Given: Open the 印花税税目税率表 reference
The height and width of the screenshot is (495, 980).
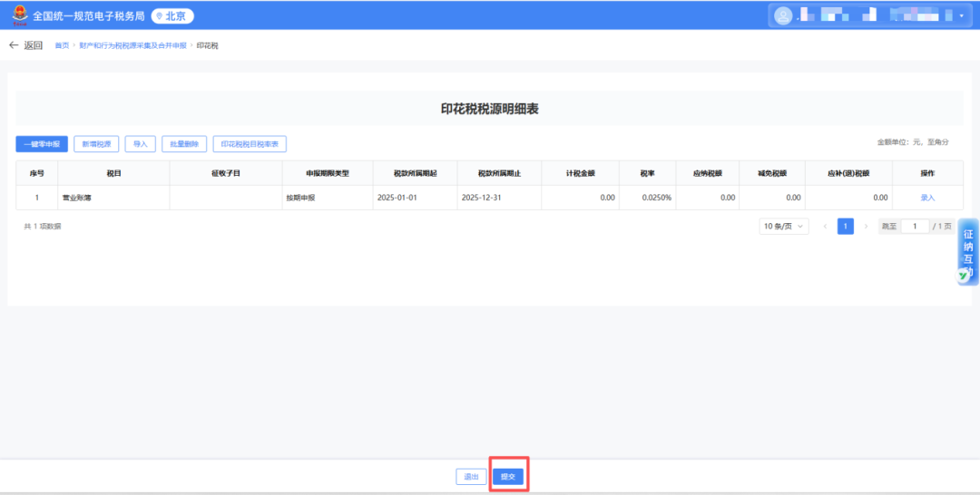Looking at the screenshot, I should 250,143.
